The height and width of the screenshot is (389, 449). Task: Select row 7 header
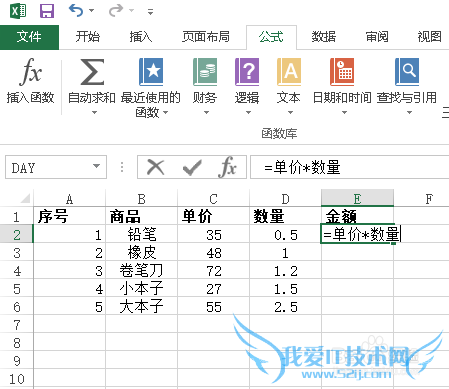pos(17,325)
